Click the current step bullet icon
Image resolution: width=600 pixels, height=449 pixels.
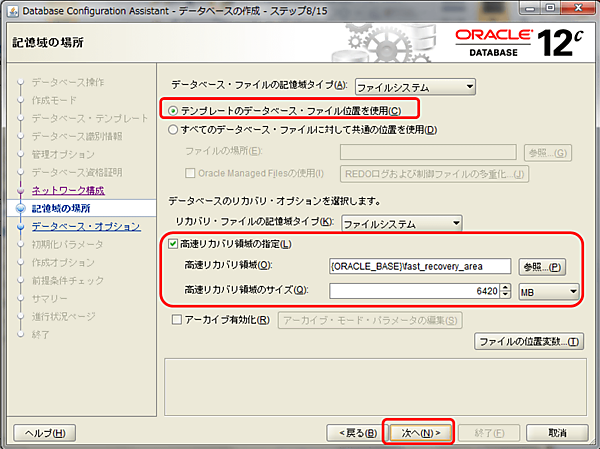point(20,208)
